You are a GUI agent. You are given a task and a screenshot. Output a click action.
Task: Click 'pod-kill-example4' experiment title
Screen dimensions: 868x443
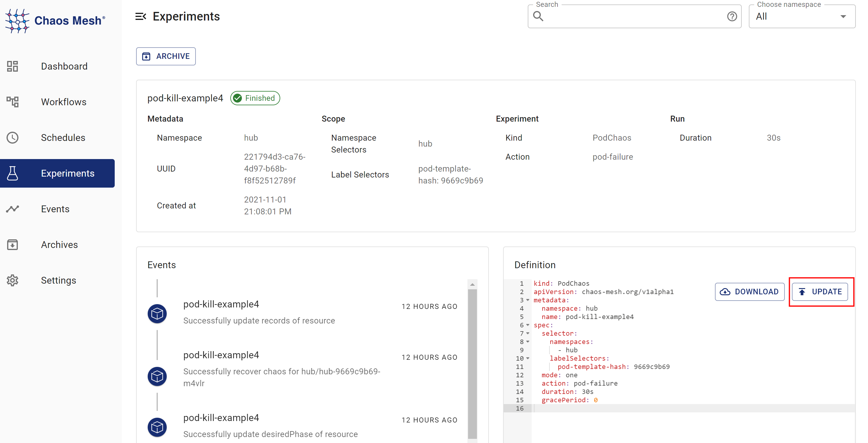pyautogui.click(x=185, y=98)
